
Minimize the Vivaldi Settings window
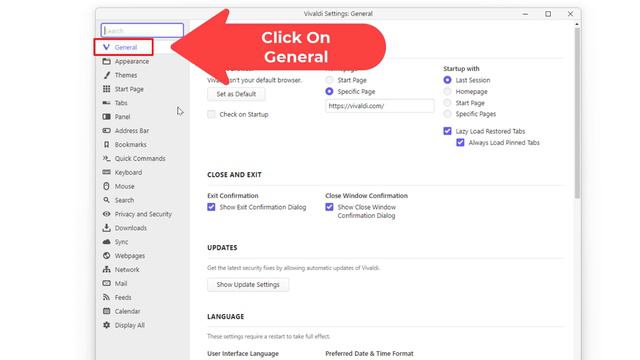pos(525,14)
